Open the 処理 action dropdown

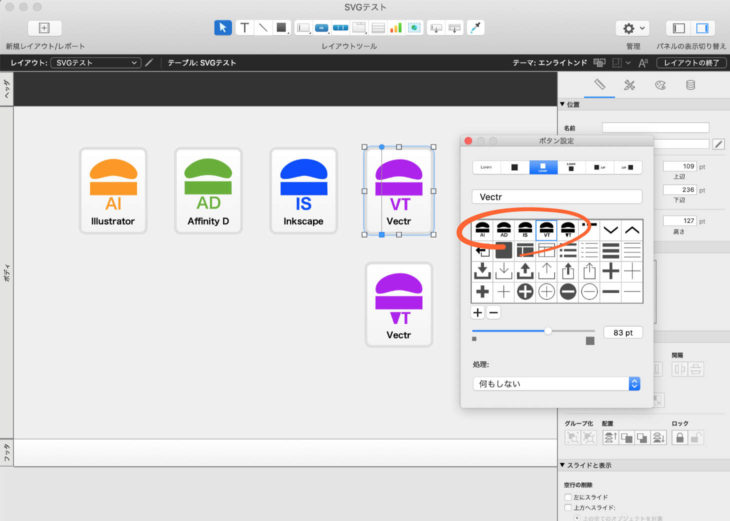556,383
